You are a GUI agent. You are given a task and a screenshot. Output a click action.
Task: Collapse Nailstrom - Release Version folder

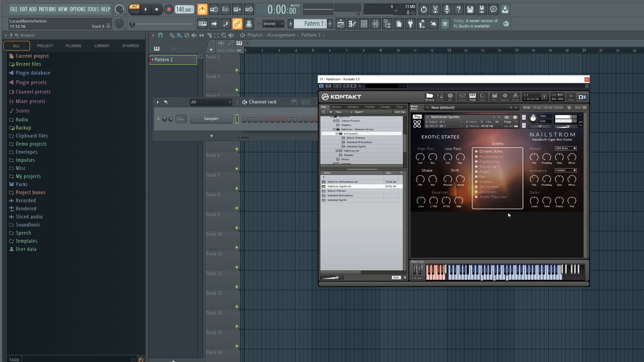pyautogui.click(x=334, y=129)
